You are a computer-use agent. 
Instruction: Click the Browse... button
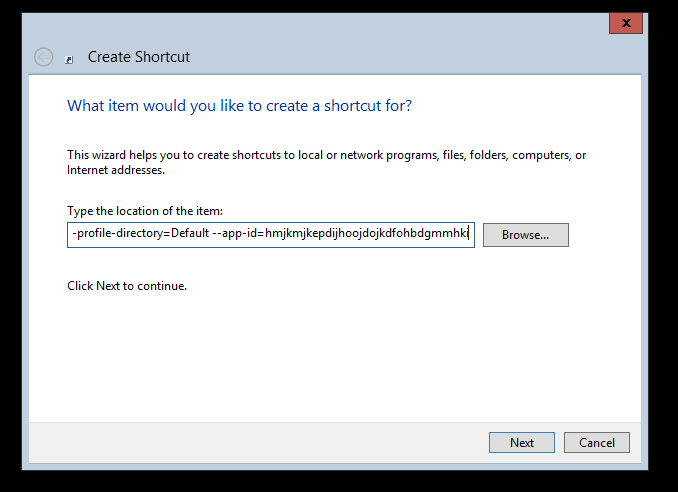click(526, 235)
